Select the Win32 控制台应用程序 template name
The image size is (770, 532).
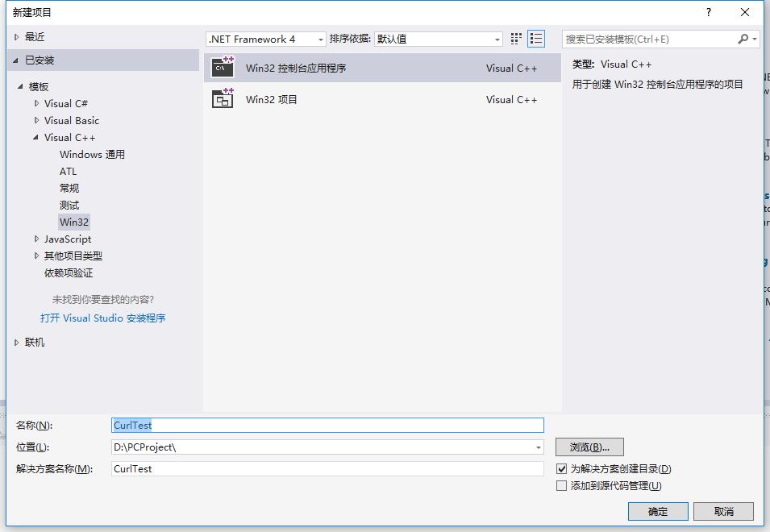click(x=296, y=69)
